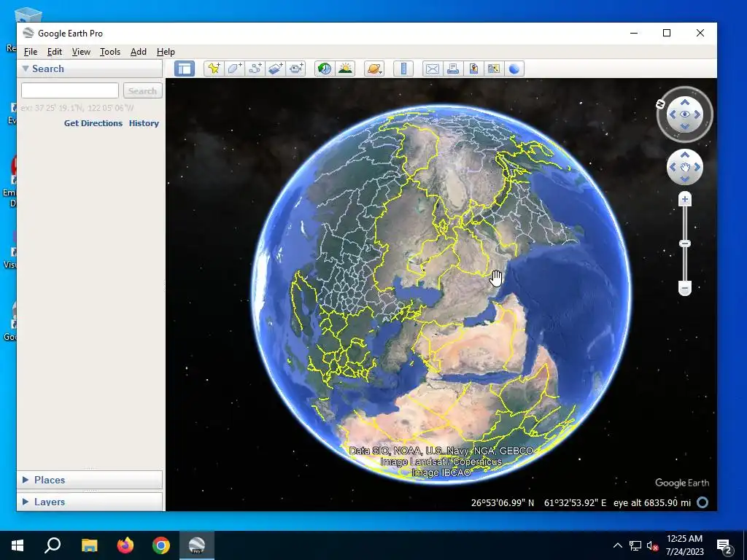Save image toolbar icon
Image resolution: width=747 pixels, height=560 pixels.
(x=473, y=69)
